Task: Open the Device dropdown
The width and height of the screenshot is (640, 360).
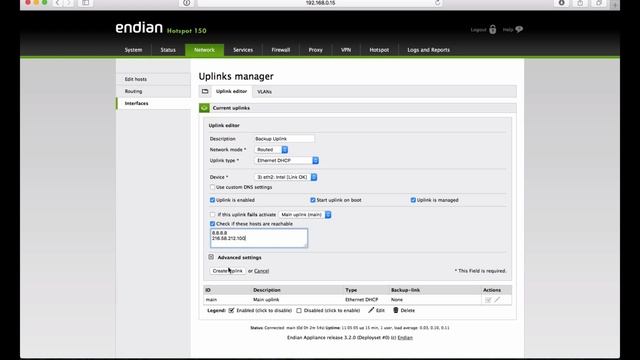Action: (286, 177)
